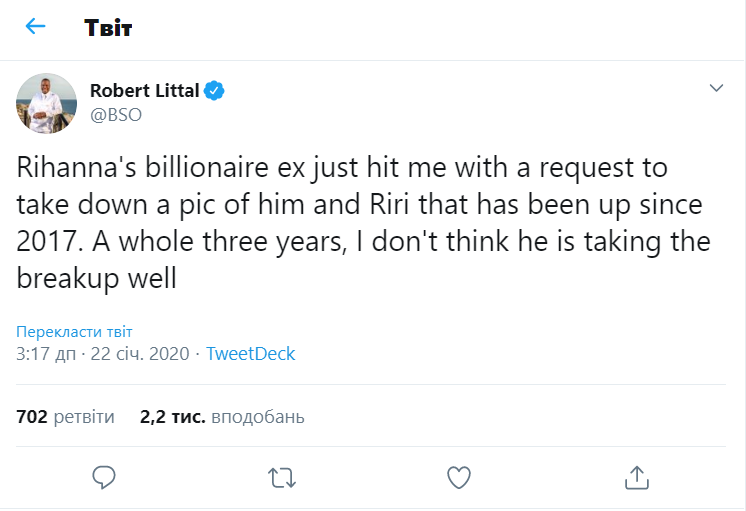Go back using the left arrow

click(36, 27)
